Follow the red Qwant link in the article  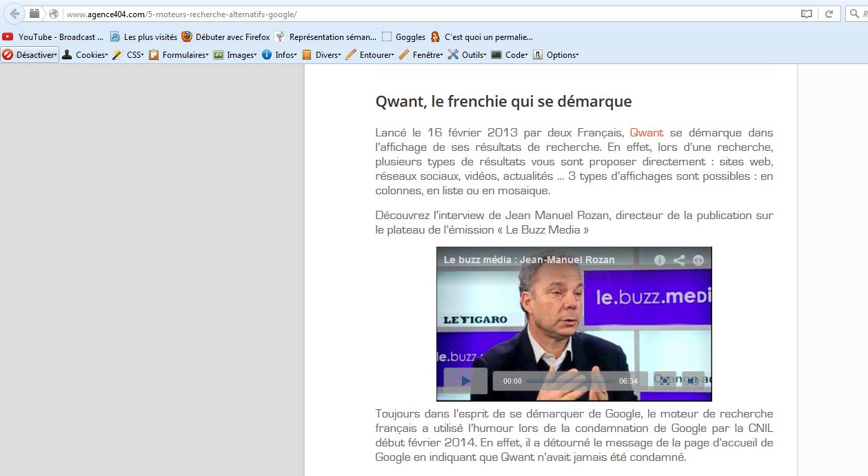pos(646,132)
